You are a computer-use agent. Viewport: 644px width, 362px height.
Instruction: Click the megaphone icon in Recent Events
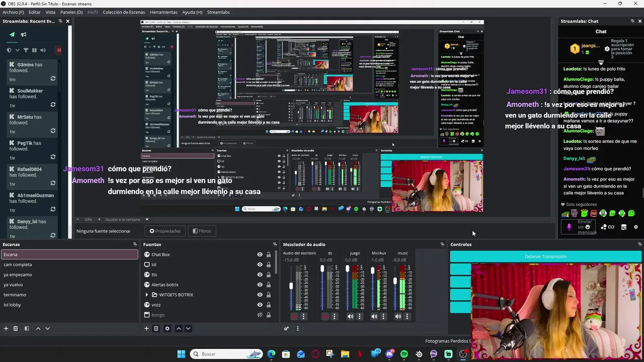[x=24, y=35]
